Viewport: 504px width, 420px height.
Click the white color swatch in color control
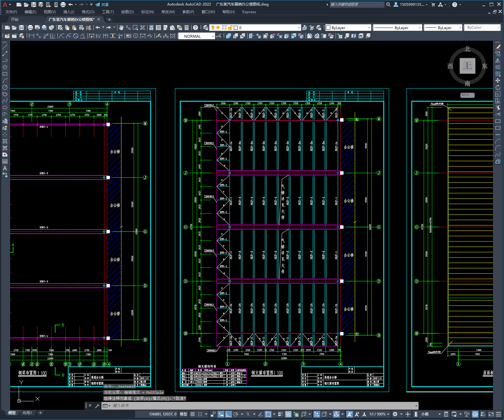click(x=328, y=28)
